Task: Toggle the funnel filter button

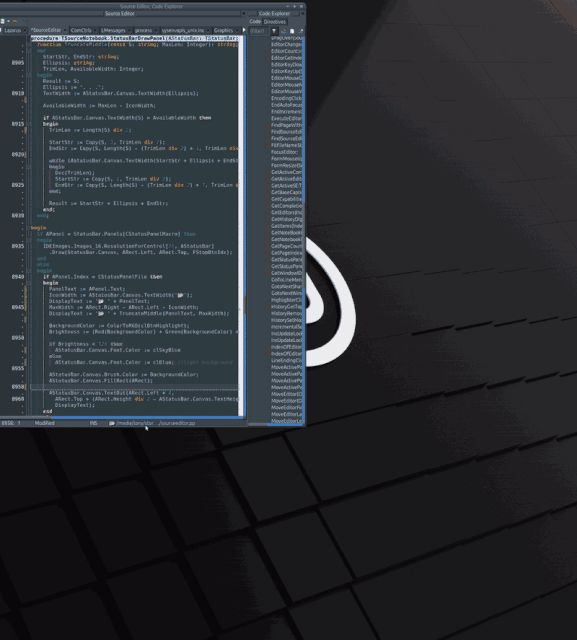Action: click(x=274, y=31)
